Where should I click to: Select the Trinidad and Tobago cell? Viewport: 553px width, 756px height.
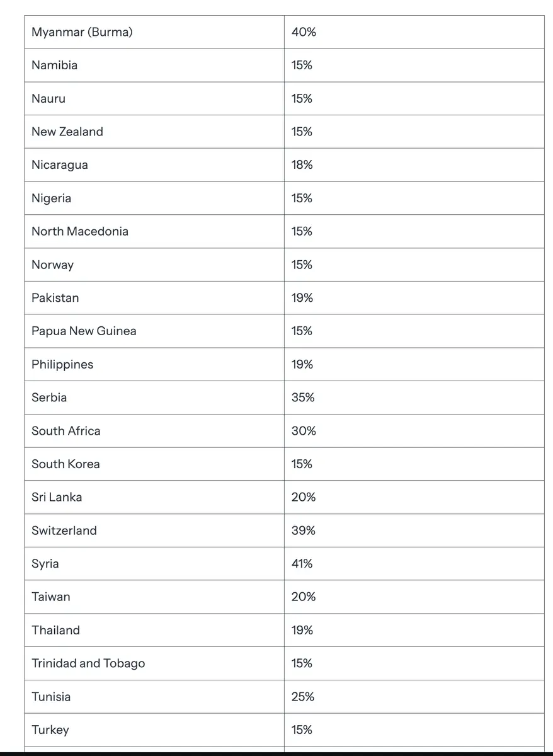154,663
